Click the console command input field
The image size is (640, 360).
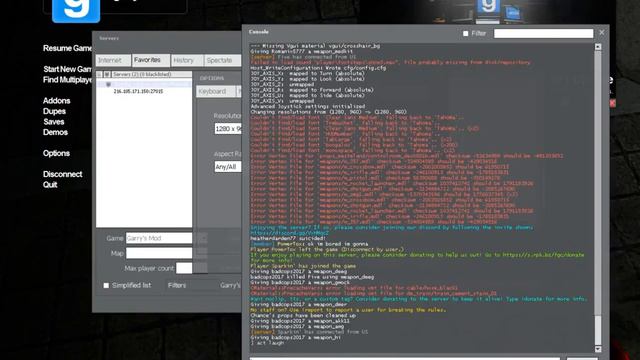[x=404, y=358]
